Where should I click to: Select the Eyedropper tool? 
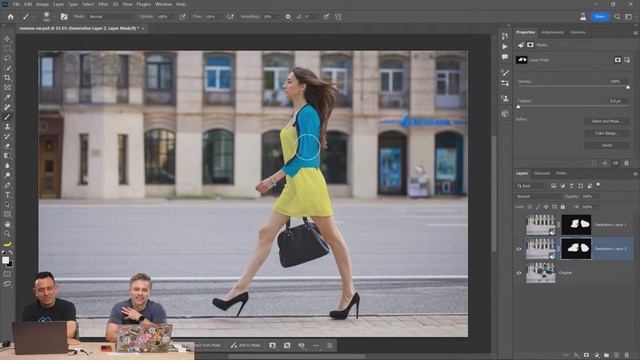7,97
